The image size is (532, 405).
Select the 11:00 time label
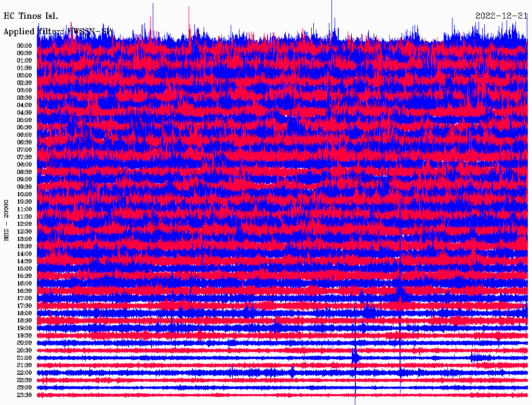point(24,209)
